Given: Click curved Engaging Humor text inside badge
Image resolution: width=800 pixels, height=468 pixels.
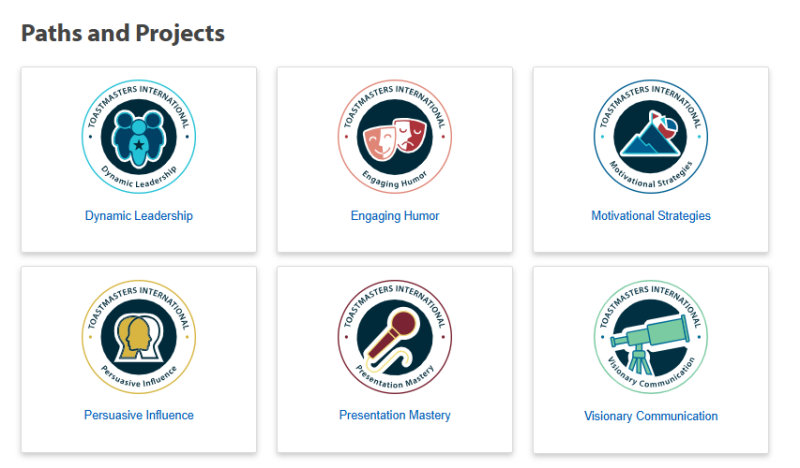Looking at the screenshot, I should [395, 180].
